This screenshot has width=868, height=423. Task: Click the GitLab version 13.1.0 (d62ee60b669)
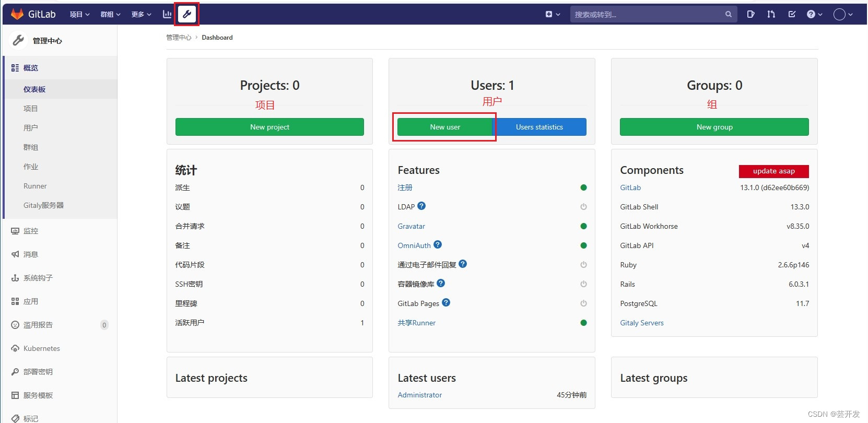775,187
